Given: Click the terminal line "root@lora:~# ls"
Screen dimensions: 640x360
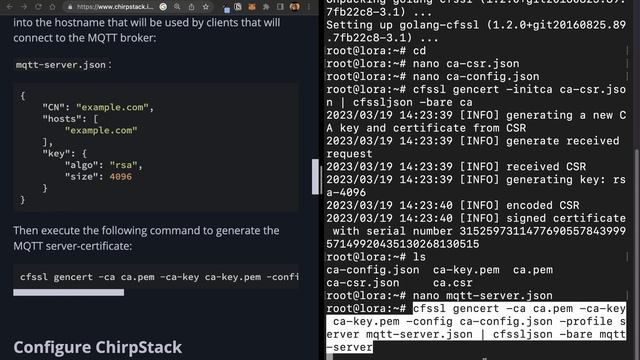Looking at the screenshot, I should pyautogui.click(x=376, y=257).
